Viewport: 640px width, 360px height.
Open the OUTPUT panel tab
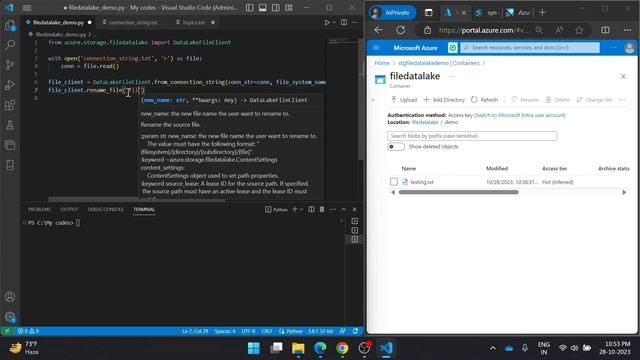click(69, 209)
